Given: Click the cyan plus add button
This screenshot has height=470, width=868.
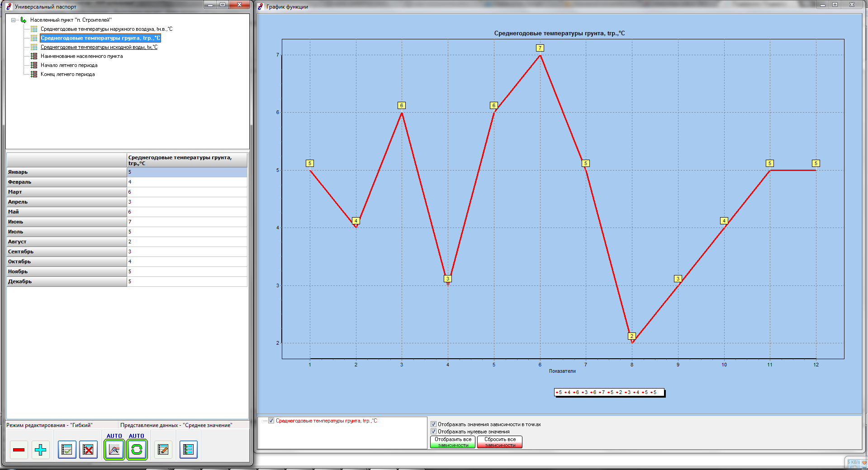Looking at the screenshot, I should click(x=41, y=450).
